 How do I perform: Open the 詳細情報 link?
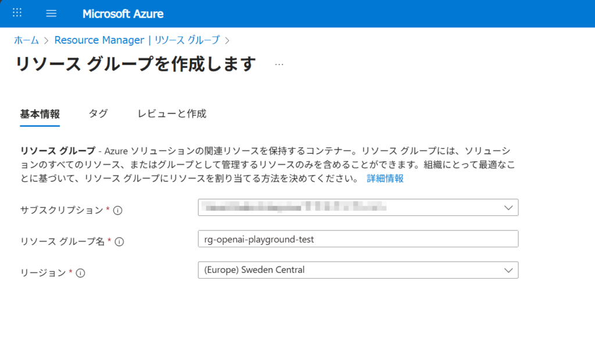pos(385,179)
